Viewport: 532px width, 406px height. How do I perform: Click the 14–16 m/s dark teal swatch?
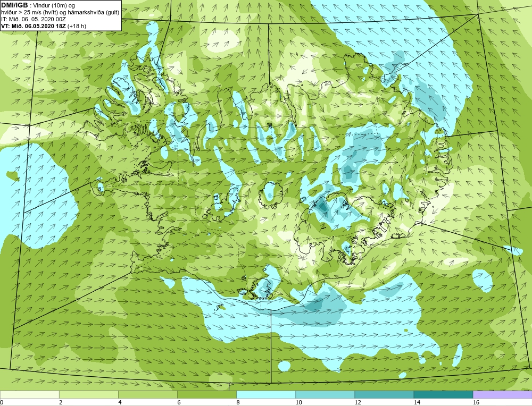pos(443,394)
